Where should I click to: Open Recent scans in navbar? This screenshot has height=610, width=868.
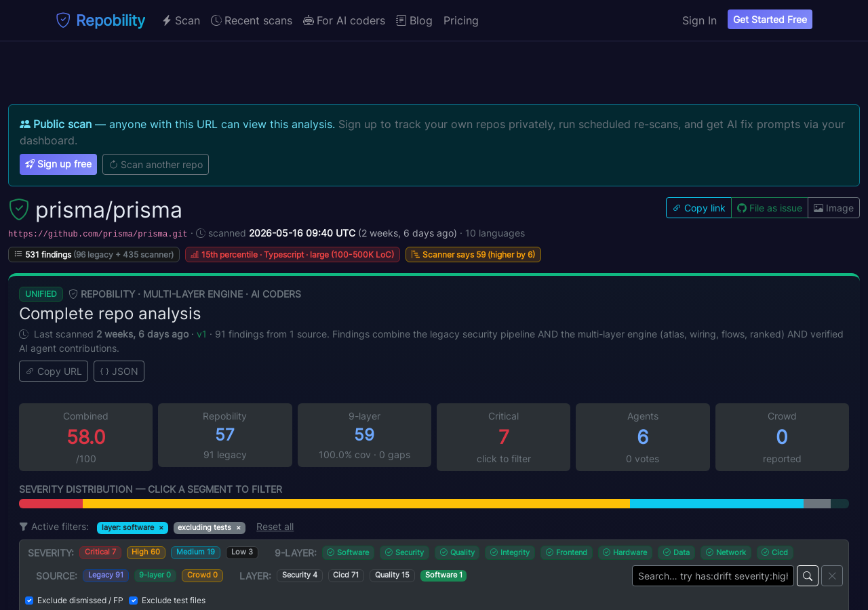(252, 20)
